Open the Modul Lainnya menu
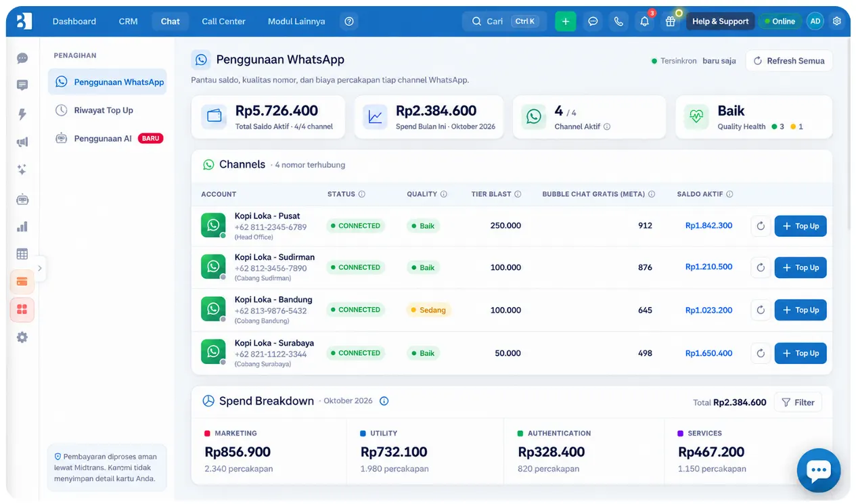This screenshot has width=856, height=504. tap(296, 21)
